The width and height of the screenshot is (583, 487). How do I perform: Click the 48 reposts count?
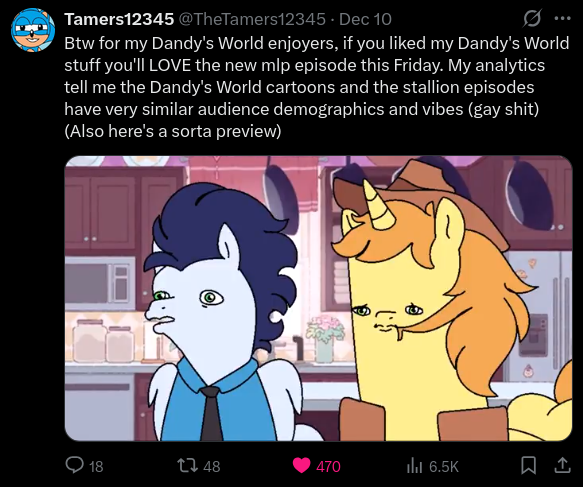pyautogui.click(x=212, y=466)
